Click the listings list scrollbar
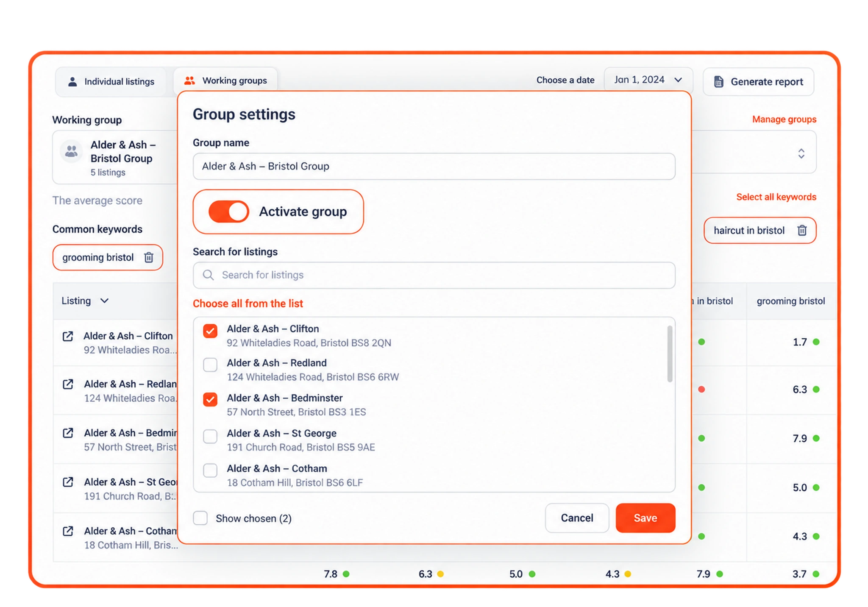 point(670,354)
